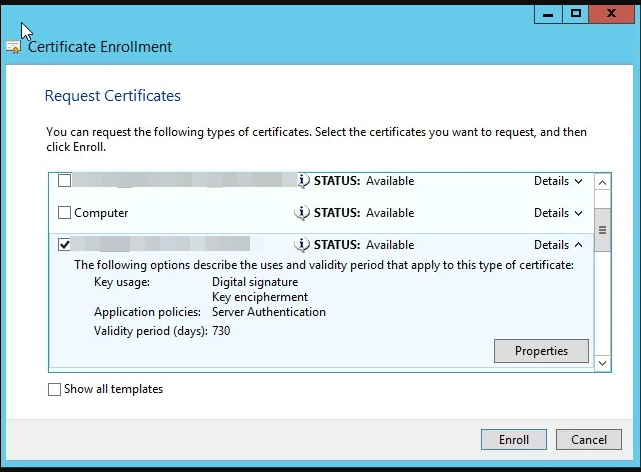
Task: Tick the first template checkbox in the list
Action: coord(65,181)
